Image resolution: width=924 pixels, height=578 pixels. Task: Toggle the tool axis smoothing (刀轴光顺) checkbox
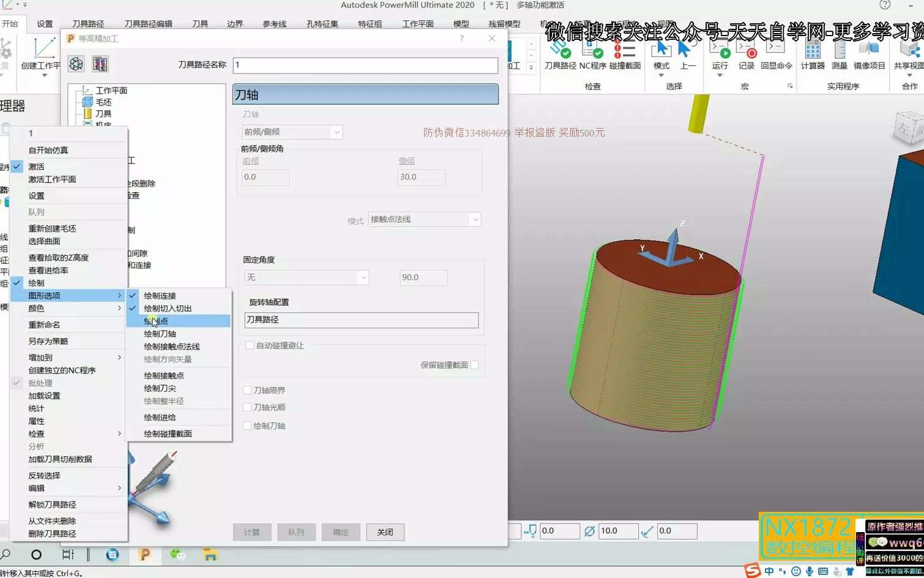click(247, 407)
